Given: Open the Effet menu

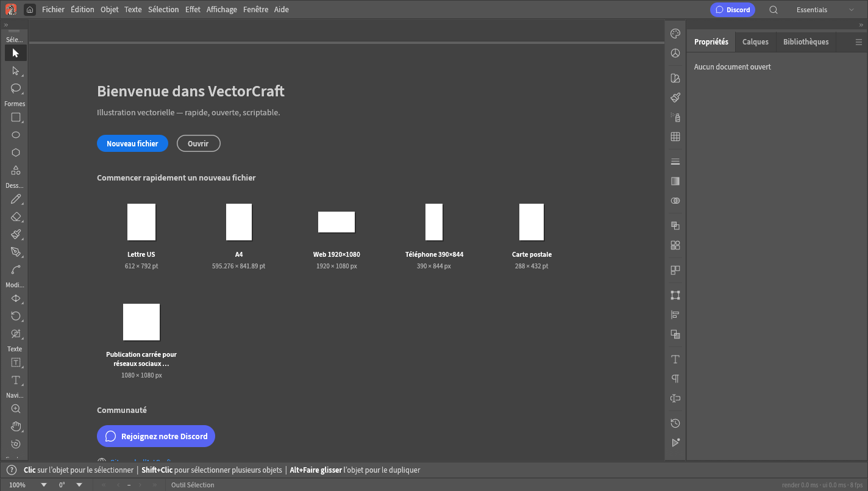Looking at the screenshot, I should [193, 10].
